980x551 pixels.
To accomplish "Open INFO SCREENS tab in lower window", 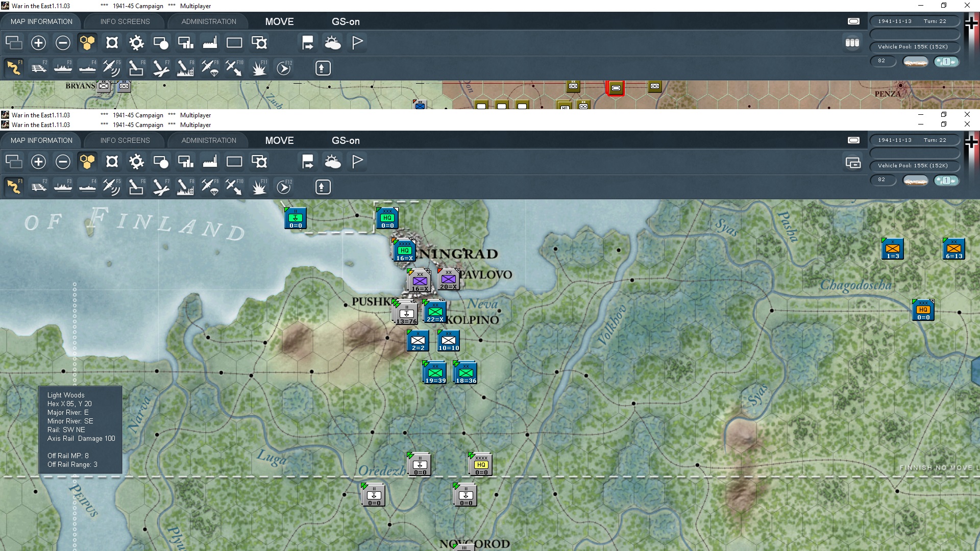I will pyautogui.click(x=125, y=140).
